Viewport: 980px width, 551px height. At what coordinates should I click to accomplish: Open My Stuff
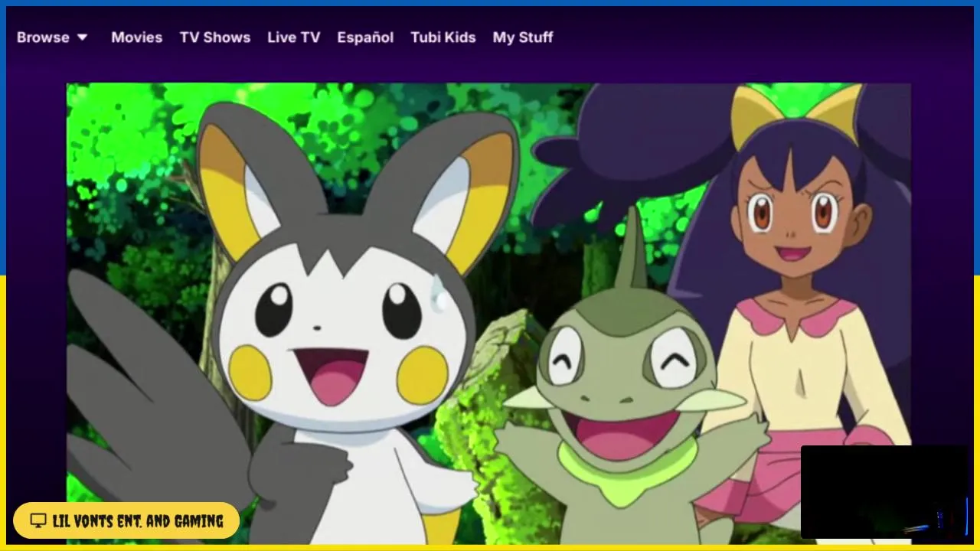pyautogui.click(x=523, y=37)
